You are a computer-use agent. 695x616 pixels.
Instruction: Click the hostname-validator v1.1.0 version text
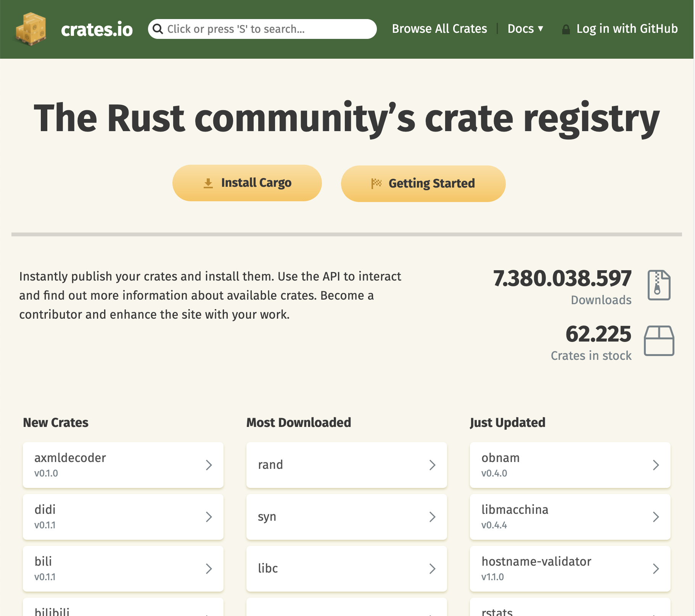492,577
